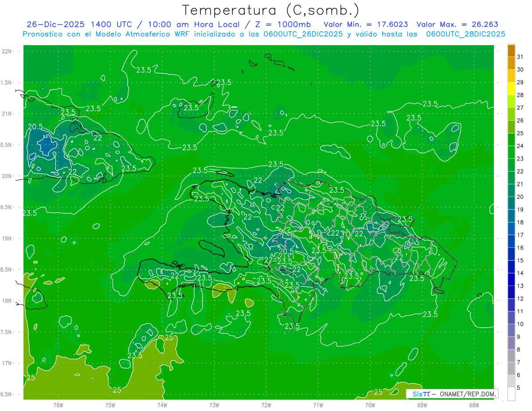Click the '6.5N' latitude axis label

pos(6,394)
